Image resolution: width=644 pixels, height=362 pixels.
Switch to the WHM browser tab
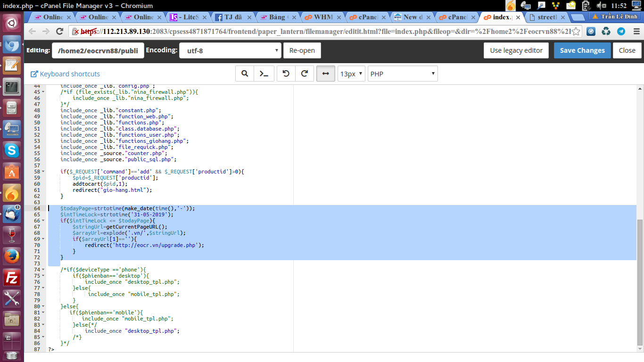322,17
